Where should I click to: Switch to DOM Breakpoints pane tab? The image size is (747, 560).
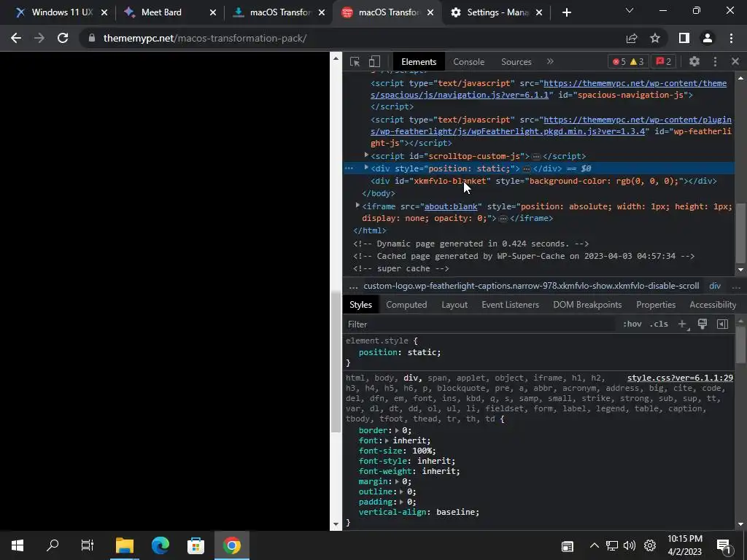(x=587, y=305)
